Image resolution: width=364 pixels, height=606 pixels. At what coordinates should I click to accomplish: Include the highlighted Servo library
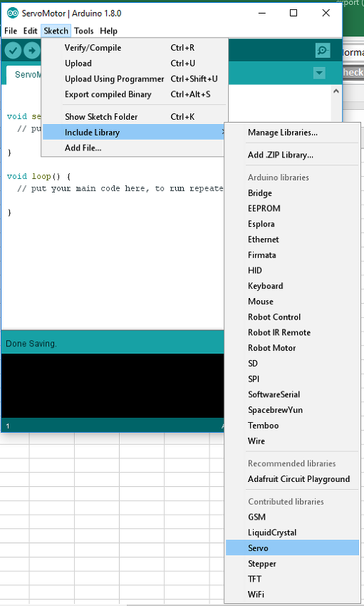pyautogui.click(x=292, y=548)
